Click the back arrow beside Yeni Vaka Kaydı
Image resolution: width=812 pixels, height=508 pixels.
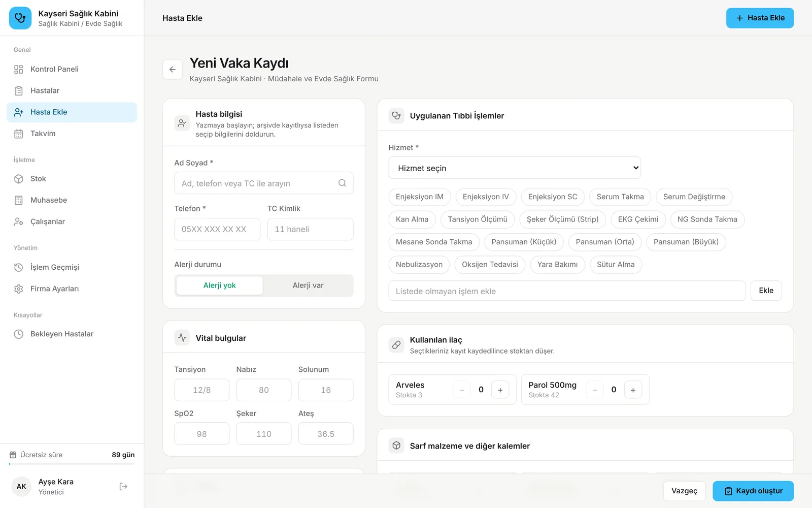coord(173,70)
